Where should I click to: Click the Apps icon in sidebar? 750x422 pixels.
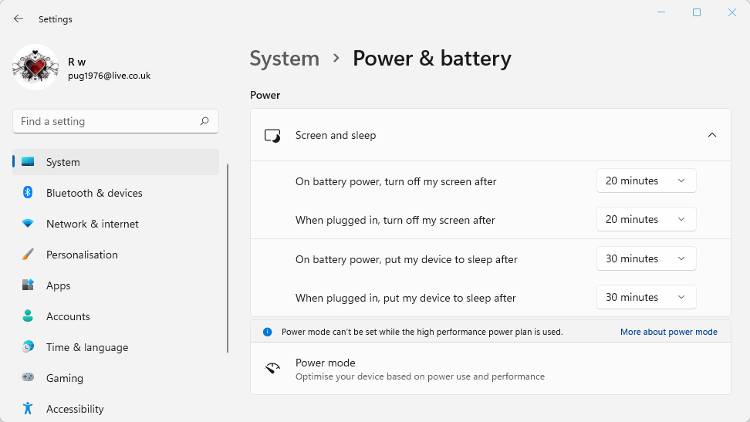click(x=28, y=285)
